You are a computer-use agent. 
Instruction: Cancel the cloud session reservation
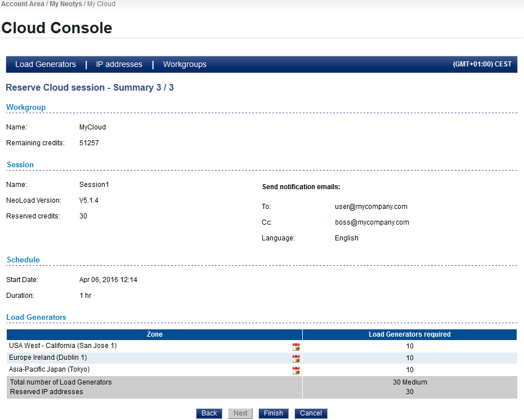(x=311, y=413)
